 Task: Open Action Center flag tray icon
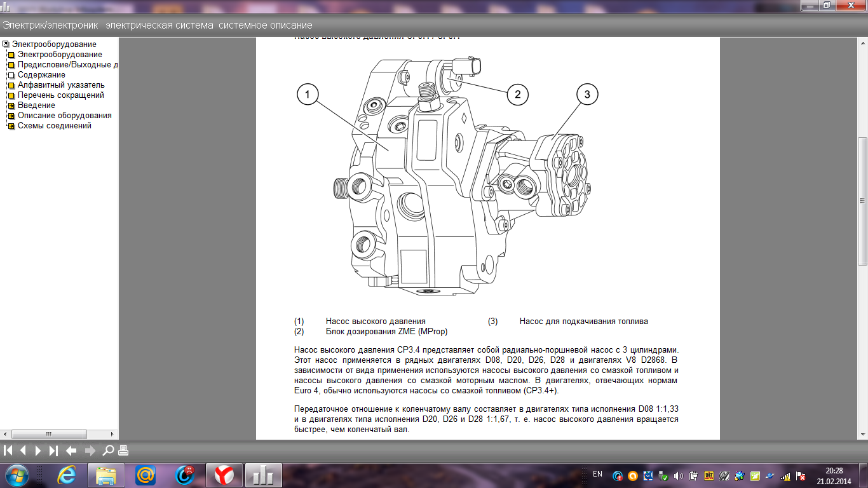click(801, 475)
